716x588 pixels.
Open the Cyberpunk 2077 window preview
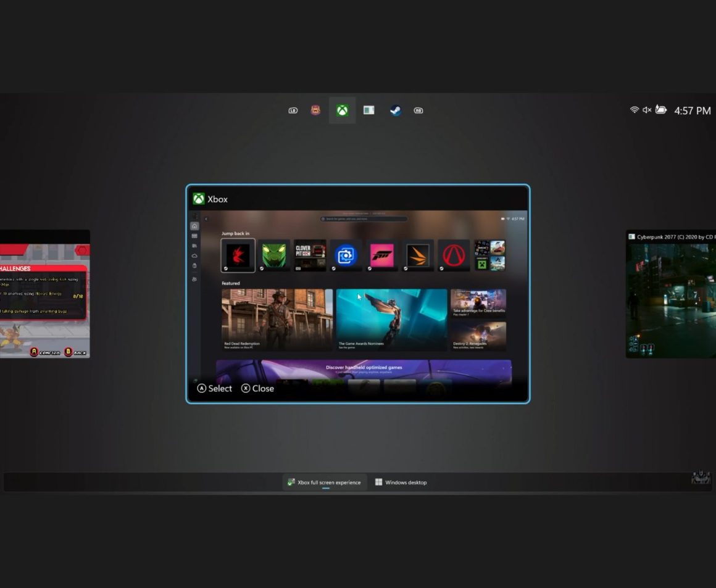point(670,294)
